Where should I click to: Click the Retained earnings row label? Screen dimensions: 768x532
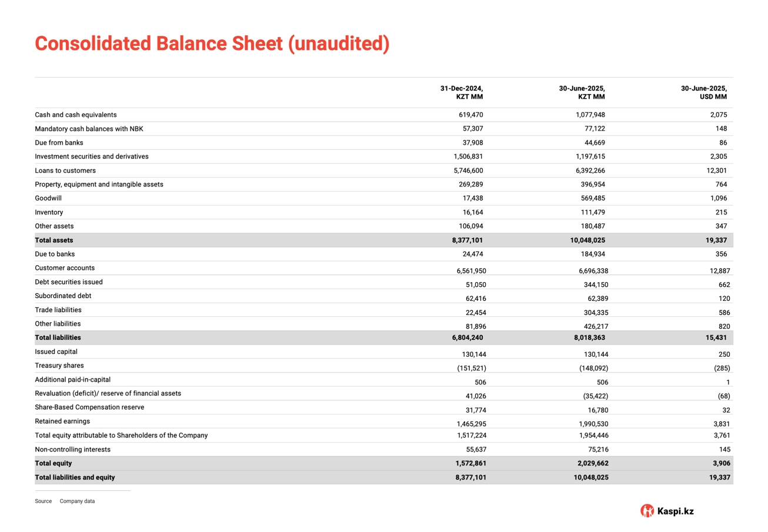pyautogui.click(x=62, y=421)
